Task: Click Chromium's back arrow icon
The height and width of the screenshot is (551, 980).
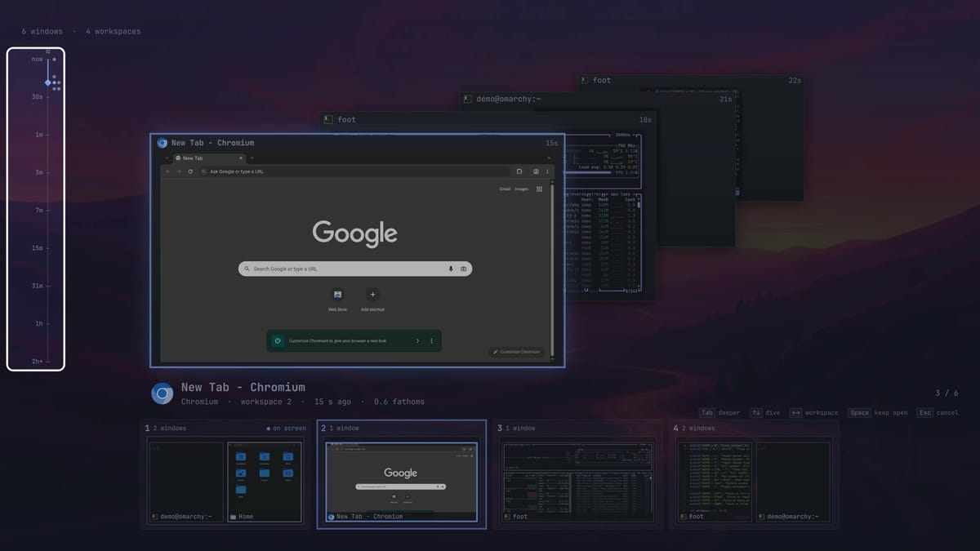Action: click(168, 171)
